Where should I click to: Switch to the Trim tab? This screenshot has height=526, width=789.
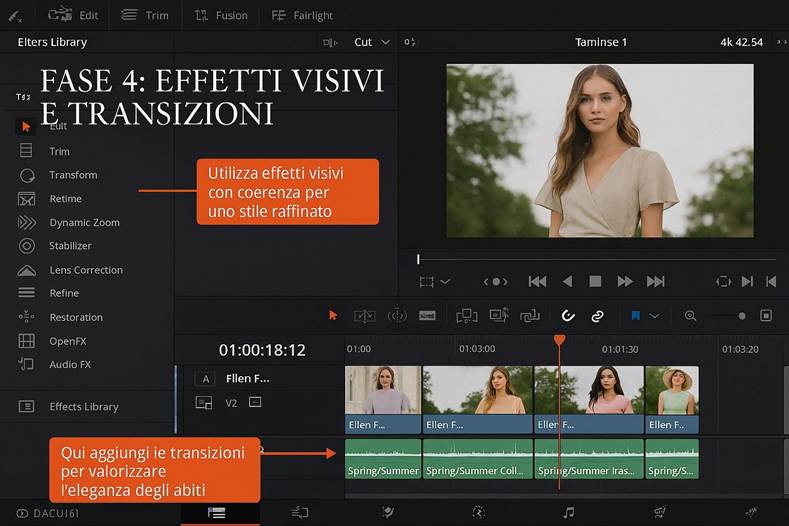pos(145,15)
